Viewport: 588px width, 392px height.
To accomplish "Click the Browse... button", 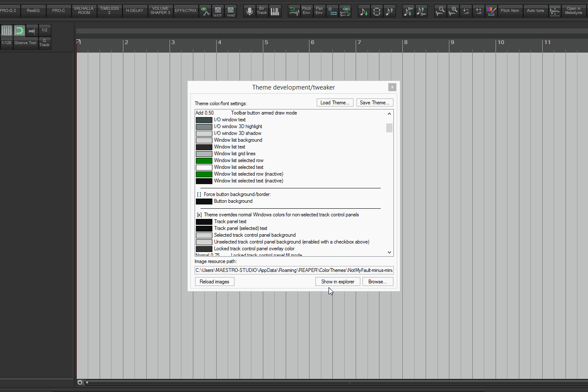I will [x=378, y=282].
